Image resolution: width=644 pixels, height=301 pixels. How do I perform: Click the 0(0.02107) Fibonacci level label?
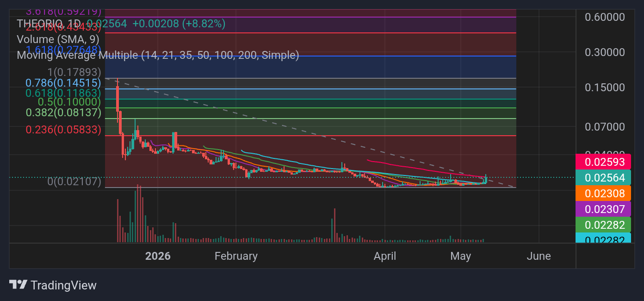pyautogui.click(x=74, y=182)
